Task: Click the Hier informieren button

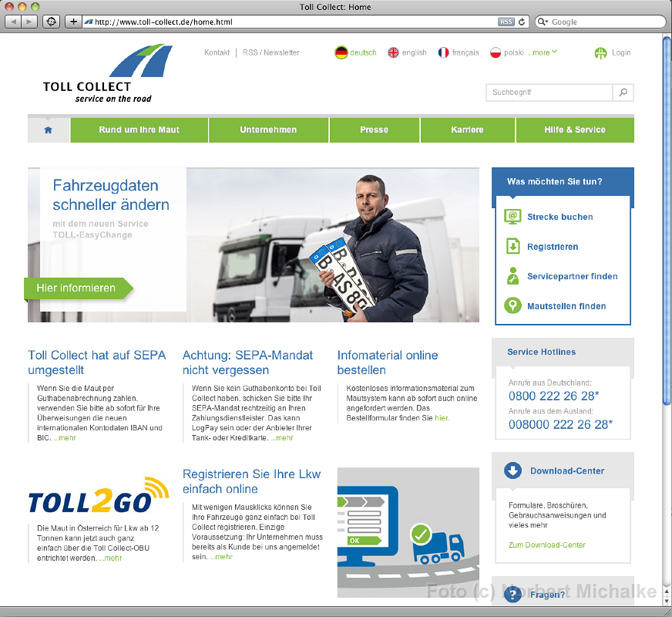Action: click(x=77, y=288)
